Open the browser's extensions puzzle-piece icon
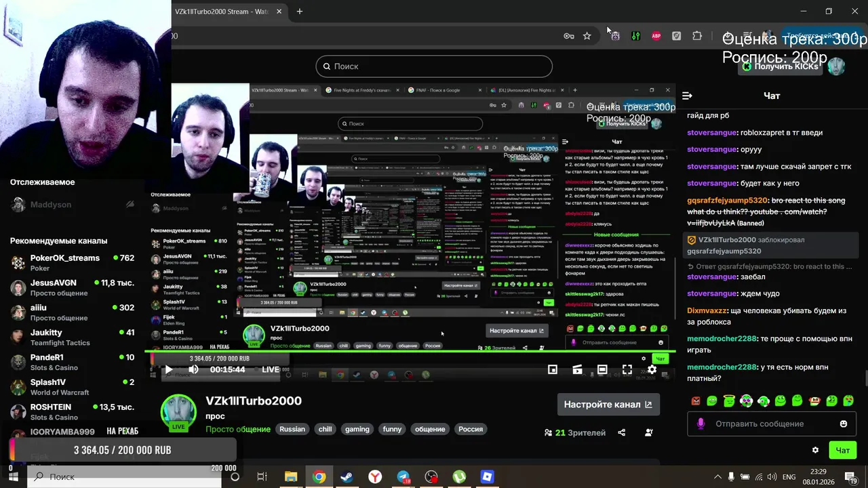The image size is (868, 488). [x=697, y=36]
